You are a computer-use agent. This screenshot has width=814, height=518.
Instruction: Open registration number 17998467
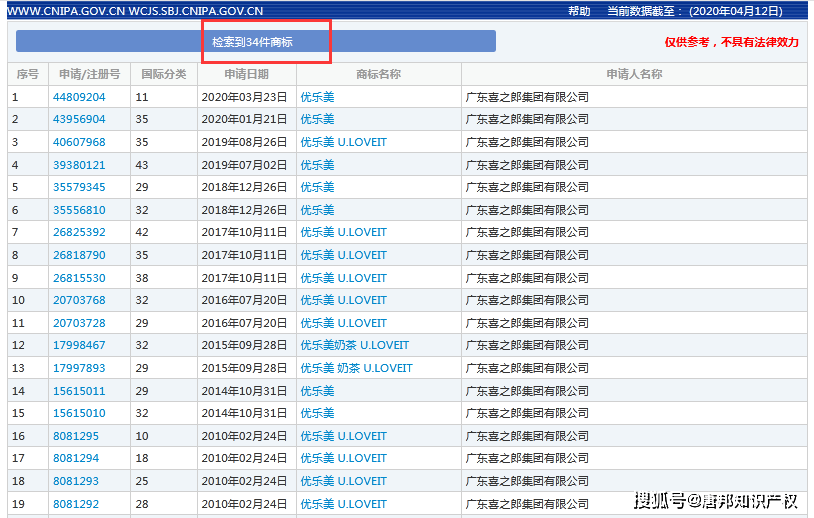79,346
